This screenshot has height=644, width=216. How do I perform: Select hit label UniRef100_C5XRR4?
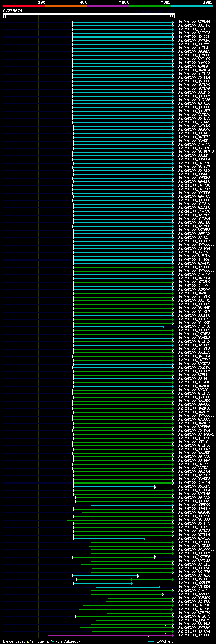click(x=194, y=587)
